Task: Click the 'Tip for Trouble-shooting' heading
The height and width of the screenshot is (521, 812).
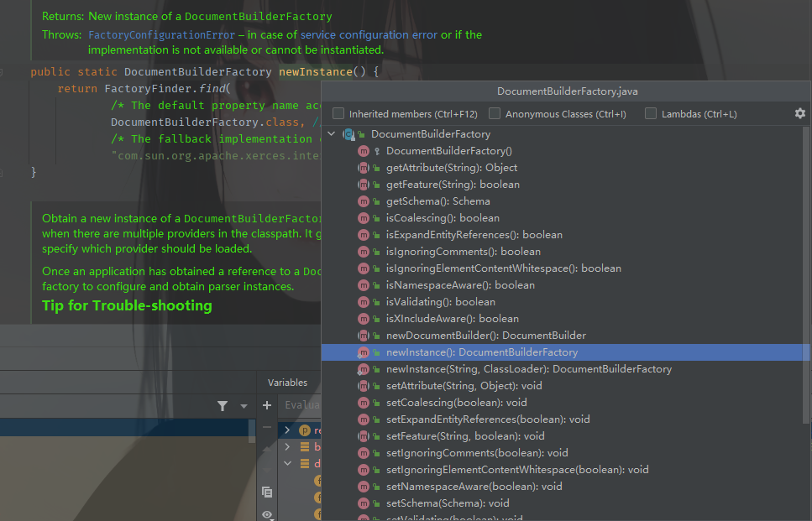Action: pyautogui.click(x=127, y=305)
